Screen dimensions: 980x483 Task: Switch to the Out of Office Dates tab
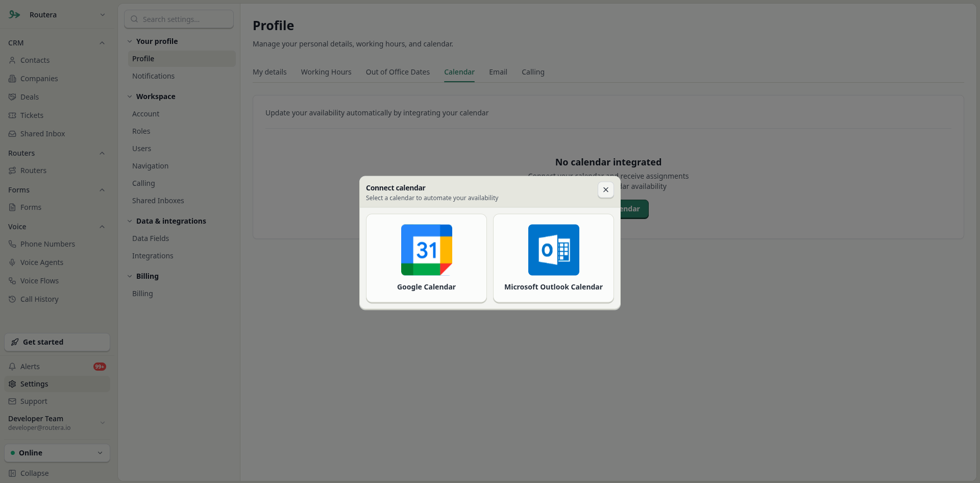click(x=398, y=72)
